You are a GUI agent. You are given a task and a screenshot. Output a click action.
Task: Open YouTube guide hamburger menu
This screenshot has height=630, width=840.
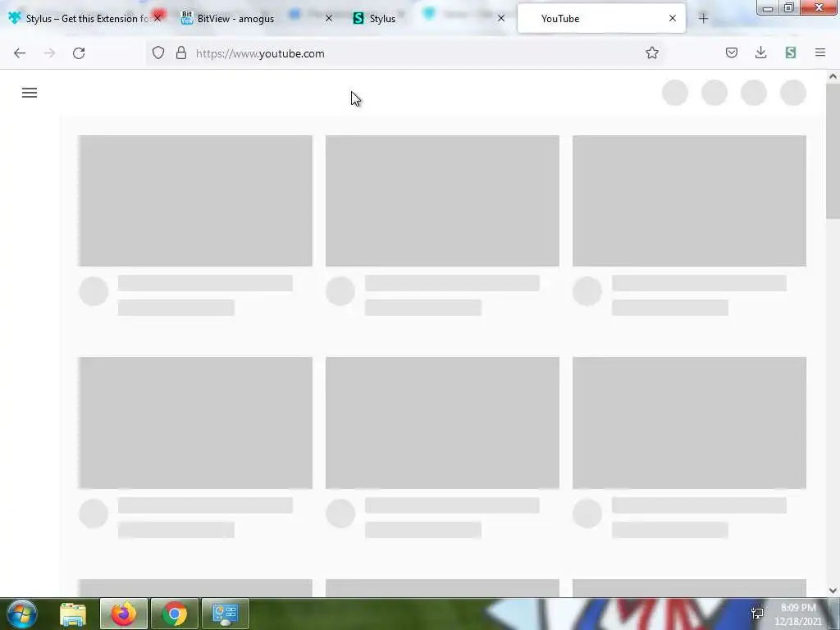pos(30,94)
